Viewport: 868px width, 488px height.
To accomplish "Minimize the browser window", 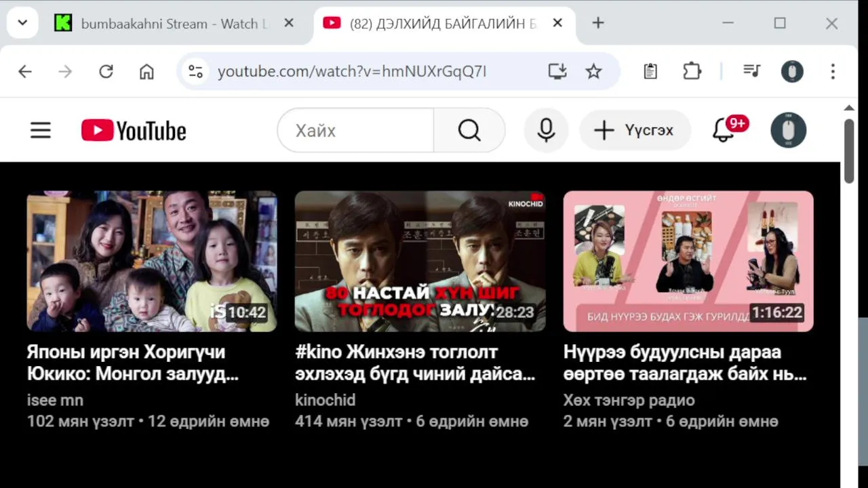I will tap(728, 23).
